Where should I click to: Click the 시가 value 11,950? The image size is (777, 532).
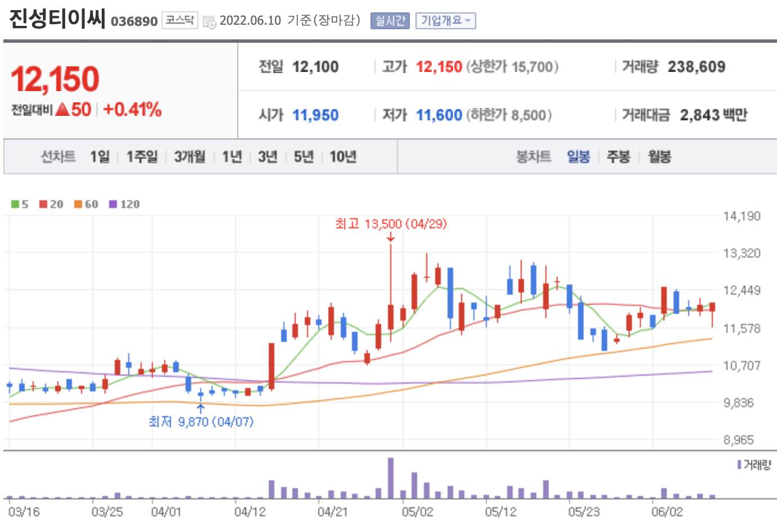[315, 115]
